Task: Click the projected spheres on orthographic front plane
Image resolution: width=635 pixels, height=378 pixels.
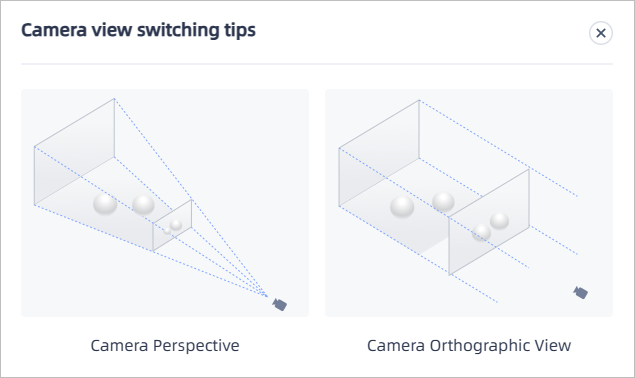Action: [x=490, y=226]
